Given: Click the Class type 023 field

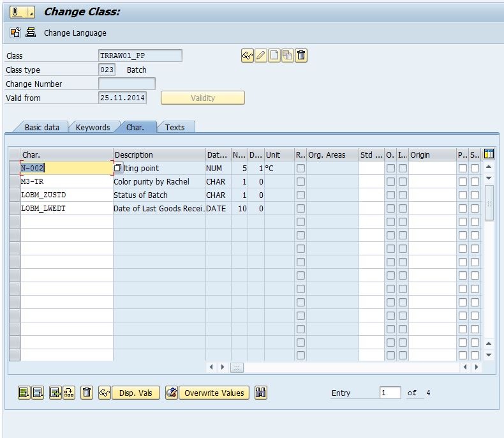Looking at the screenshot, I should (x=107, y=70).
